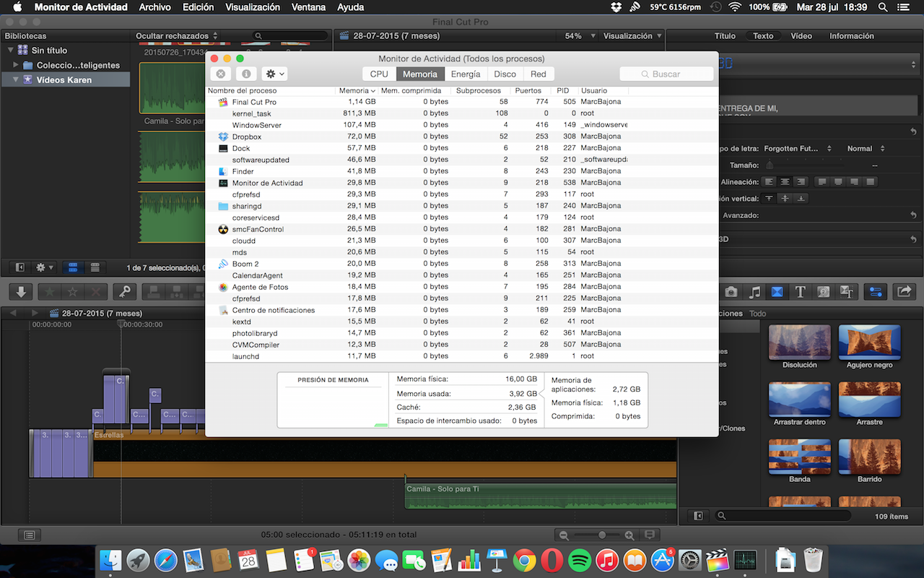Screen dimensions: 924x578
Task: Select the Banda transition thumbnail
Action: pyautogui.click(x=800, y=456)
